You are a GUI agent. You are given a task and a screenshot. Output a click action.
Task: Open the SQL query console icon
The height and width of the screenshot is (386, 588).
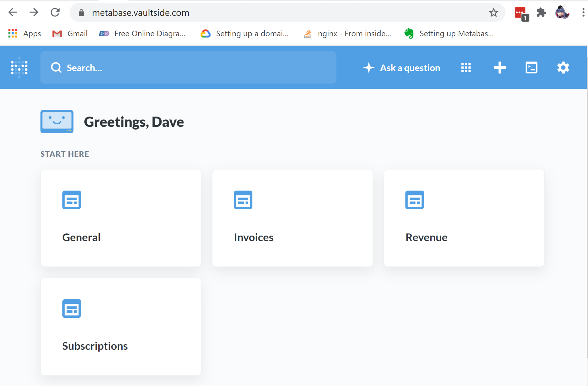click(x=531, y=68)
